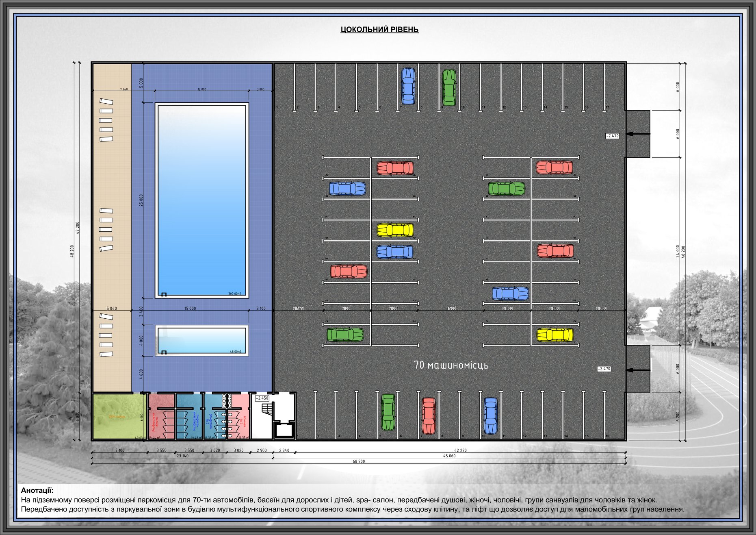Select the blue car in the bottom parking row
Image resolution: width=756 pixels, height=535 pixels.
[490, 415]
